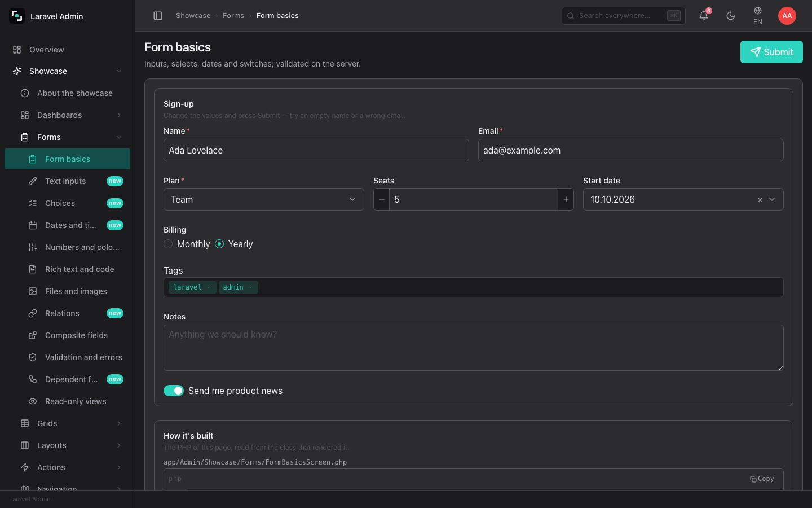The height and width of the screenshot is (508, 812).
Task: Open the Dependent fields page
Action: pos(68,379)
